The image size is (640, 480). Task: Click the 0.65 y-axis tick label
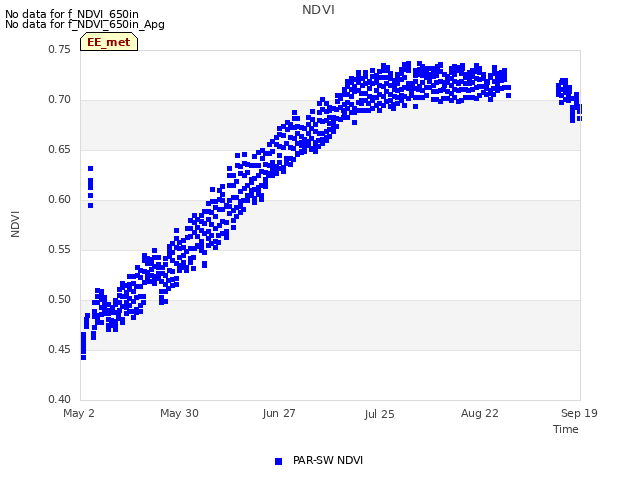pyautogui.click(x=59, y=149)
